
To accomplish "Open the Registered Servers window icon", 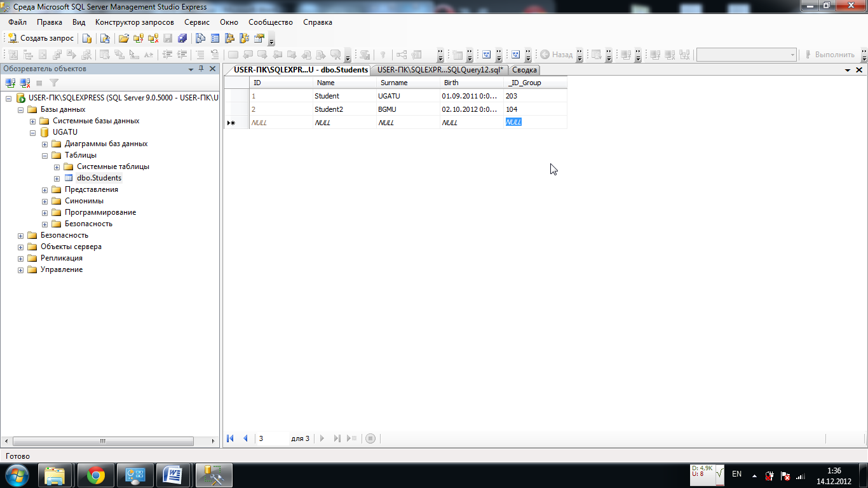I will click(x=200, y=38).
